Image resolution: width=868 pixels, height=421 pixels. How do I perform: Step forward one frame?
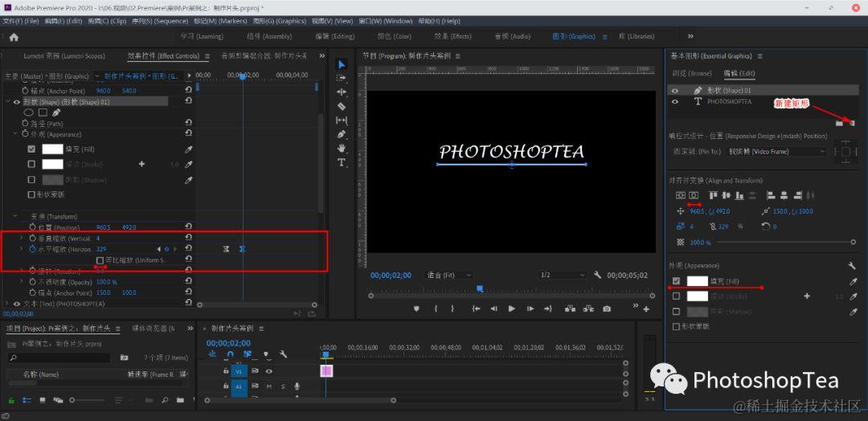(x=530, y=309)
